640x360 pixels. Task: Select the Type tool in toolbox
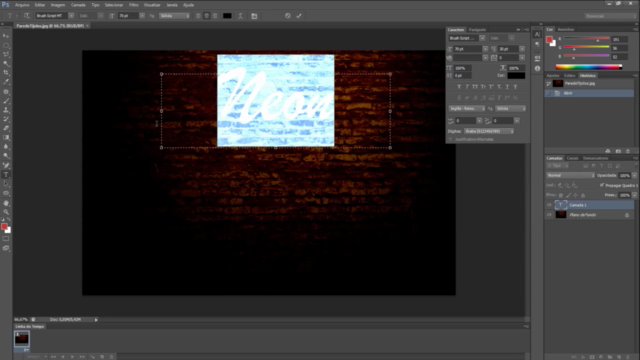(6, 175)
